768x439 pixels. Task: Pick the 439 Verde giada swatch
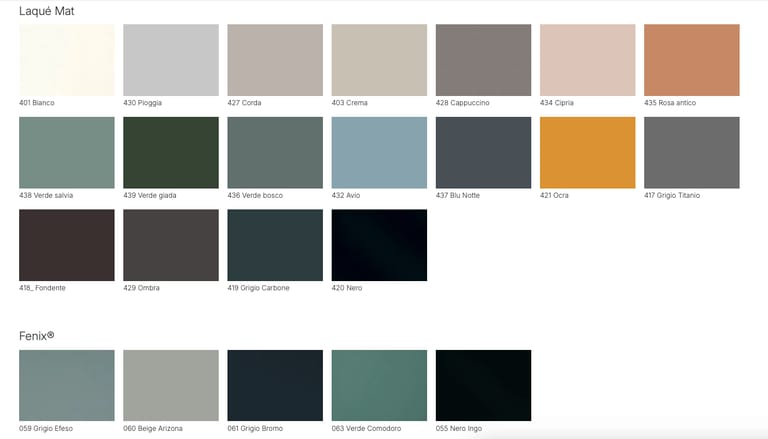[x=171, y=153]
